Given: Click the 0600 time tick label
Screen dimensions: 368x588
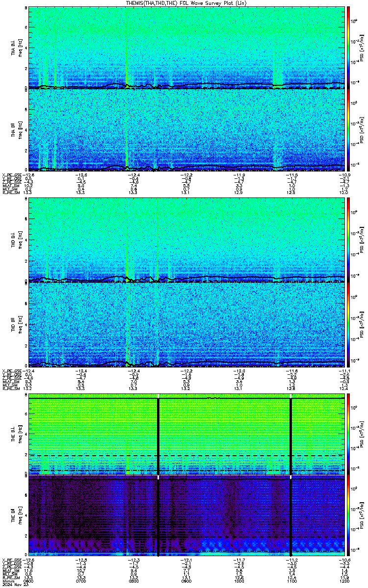Looking at the screenshot, I should 28,580.
